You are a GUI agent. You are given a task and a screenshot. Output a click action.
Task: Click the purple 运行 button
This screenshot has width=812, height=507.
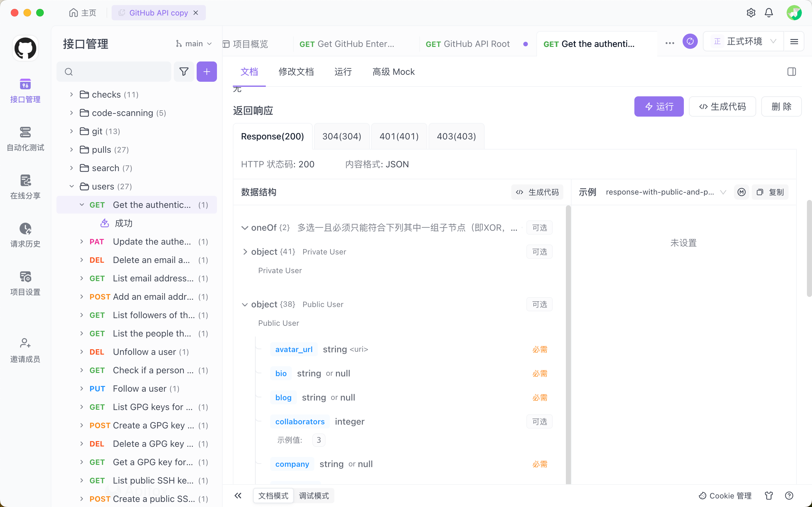(x=659, y=107)
